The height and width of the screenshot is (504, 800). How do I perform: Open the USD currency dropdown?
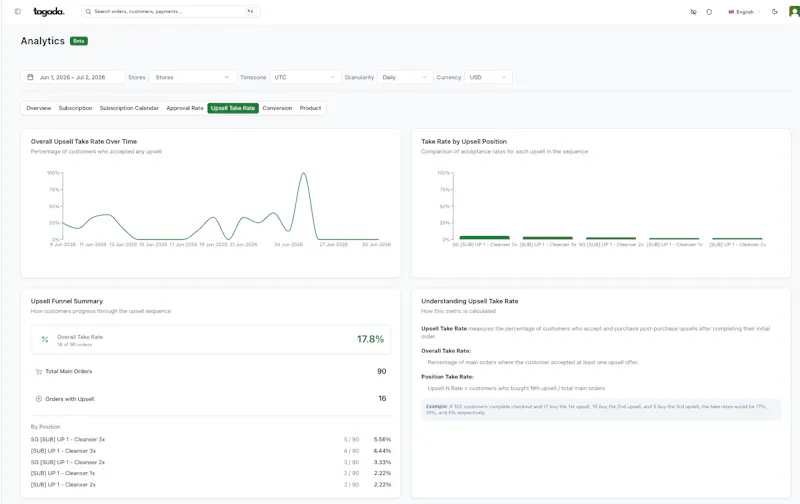pos(488,77)
